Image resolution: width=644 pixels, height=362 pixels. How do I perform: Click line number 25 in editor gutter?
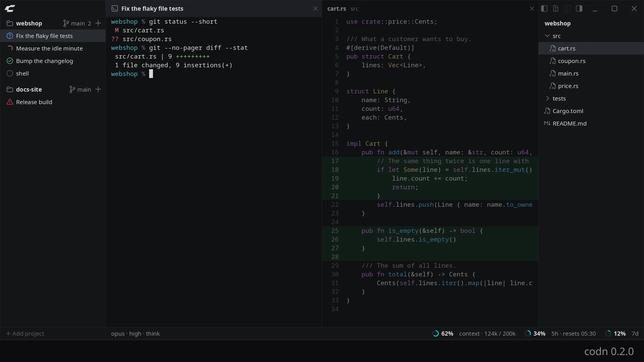[335, 231]
